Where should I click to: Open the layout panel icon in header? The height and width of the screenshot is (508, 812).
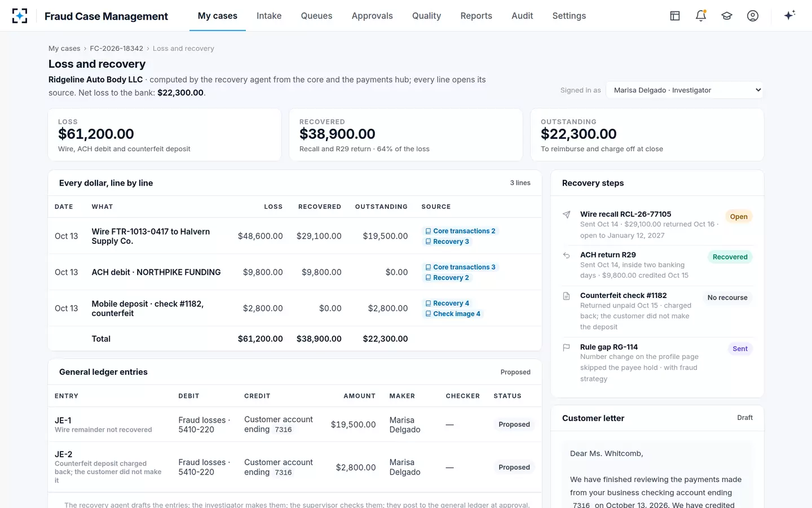[675, 16]
